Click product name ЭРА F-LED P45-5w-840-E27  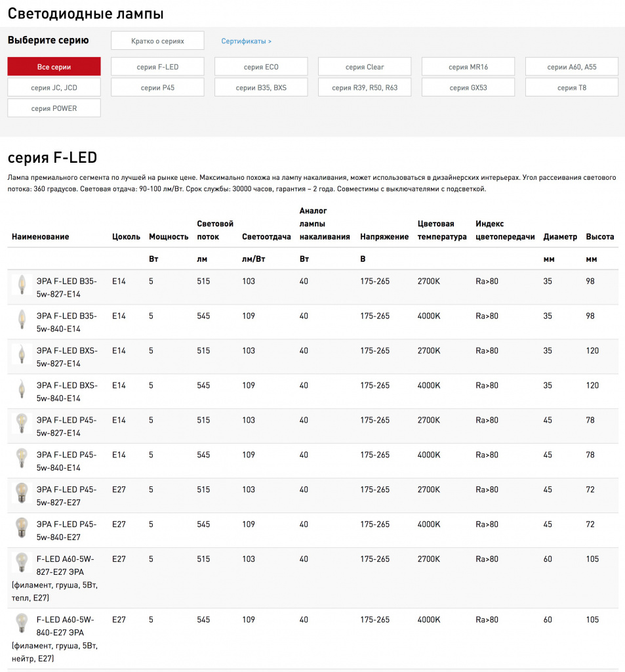click(67, 530)
